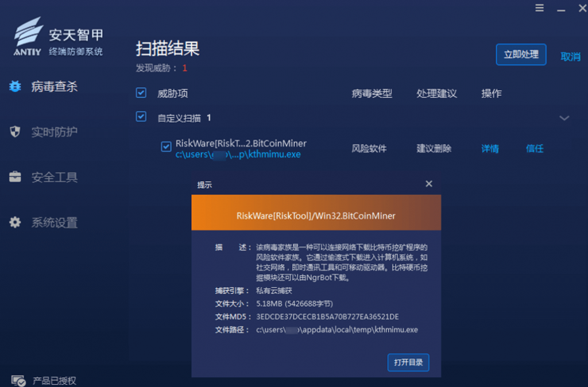The width and height of the screenshot is (588, 387).
Task: Open the hamburger menu in title bar
Action: pyautogui.click(x=539, y=8)
